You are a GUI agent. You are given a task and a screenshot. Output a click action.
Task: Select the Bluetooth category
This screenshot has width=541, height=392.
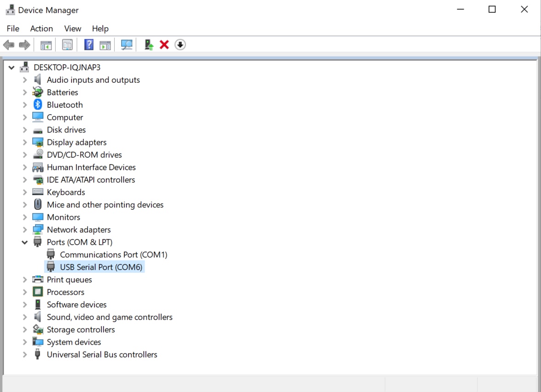point(64,104)
